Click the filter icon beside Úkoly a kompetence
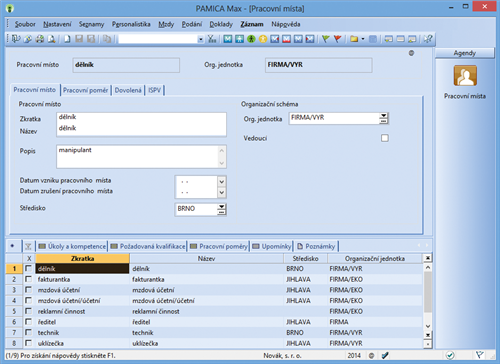Viewport: 500px width, 364px height. (x=28, y=246)
